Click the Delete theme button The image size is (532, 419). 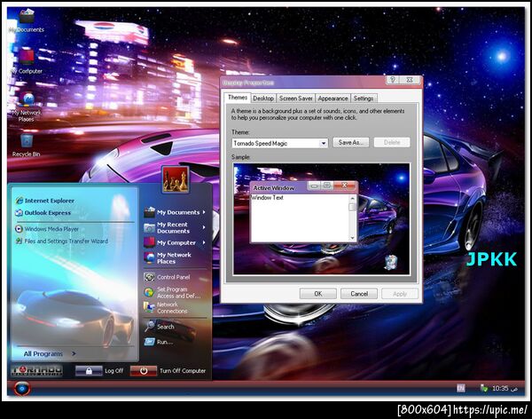[392, 142]
